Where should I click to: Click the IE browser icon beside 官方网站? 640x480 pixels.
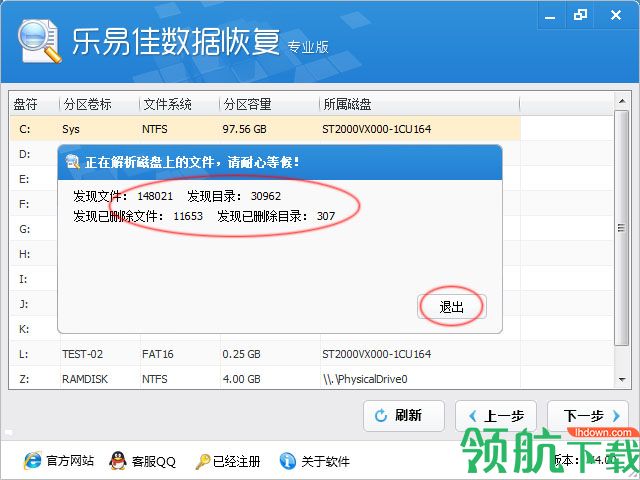point(33,461)
